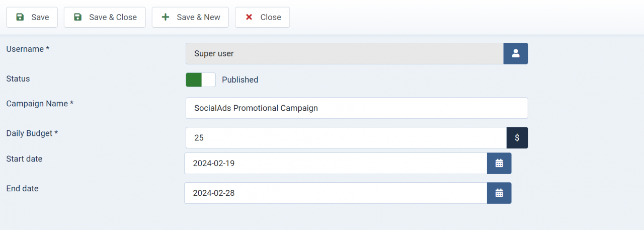Toggle the Status switch
The height and width of the screenshot is (230, 644).
(200, 80)
